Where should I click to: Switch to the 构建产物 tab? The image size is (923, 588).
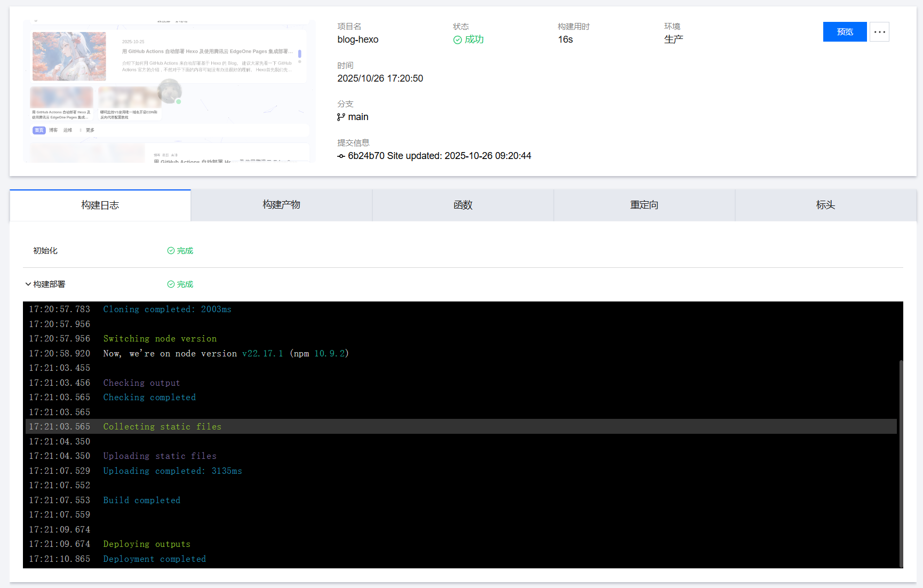coord(281,205)
